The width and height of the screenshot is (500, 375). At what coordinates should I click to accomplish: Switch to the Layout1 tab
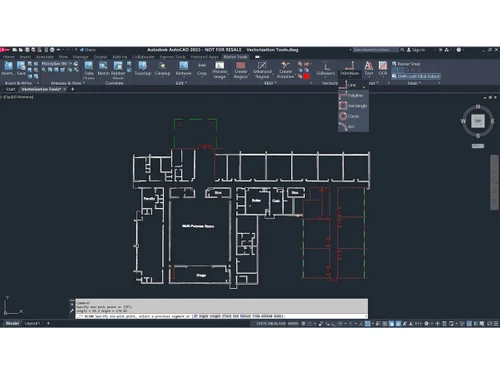32,323
